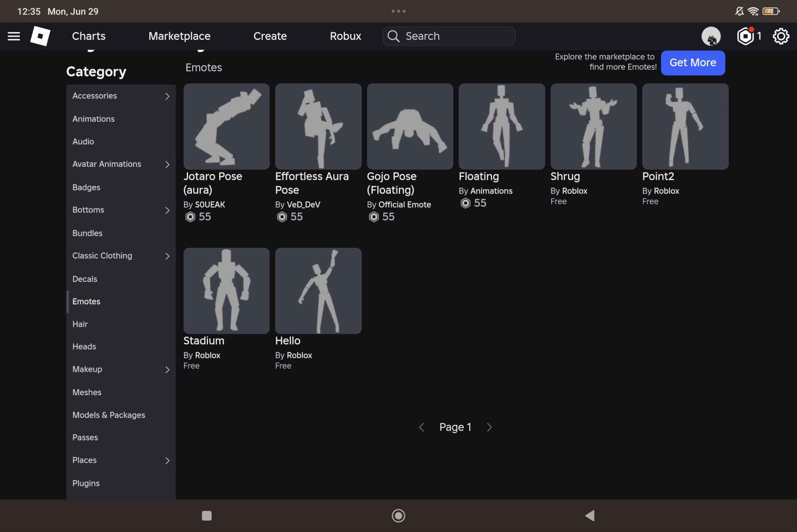Open creator VeD_DeV's profile link
797x532 pixels.
point(303,205)
